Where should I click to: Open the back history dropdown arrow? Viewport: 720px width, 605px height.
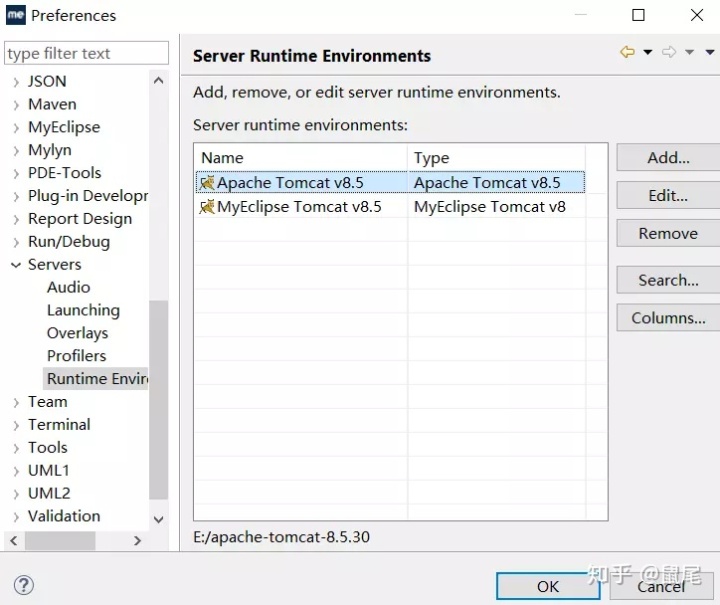coord(647,52)
